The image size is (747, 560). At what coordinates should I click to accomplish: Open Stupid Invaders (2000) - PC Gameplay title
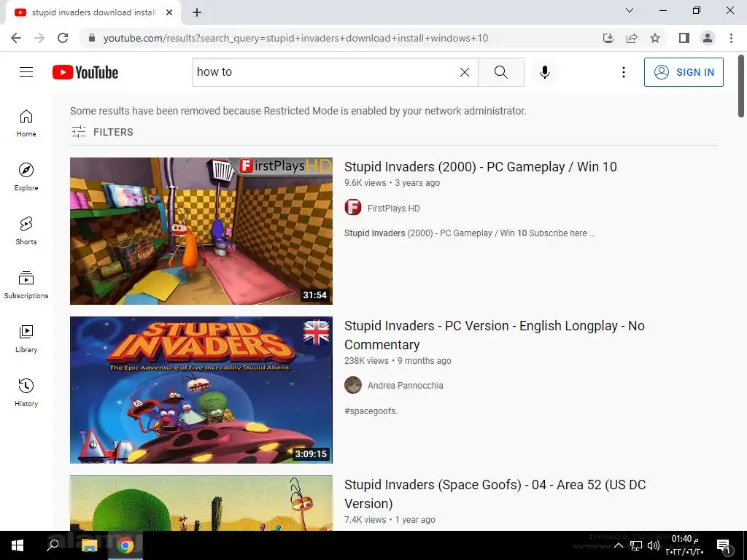pos(480,167)
